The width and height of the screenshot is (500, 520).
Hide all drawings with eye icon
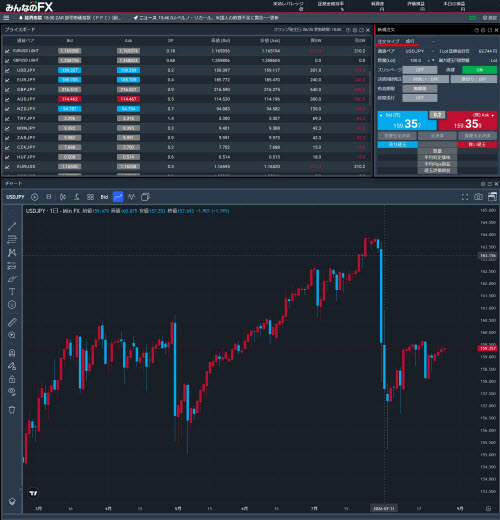(x=12, y=392)
